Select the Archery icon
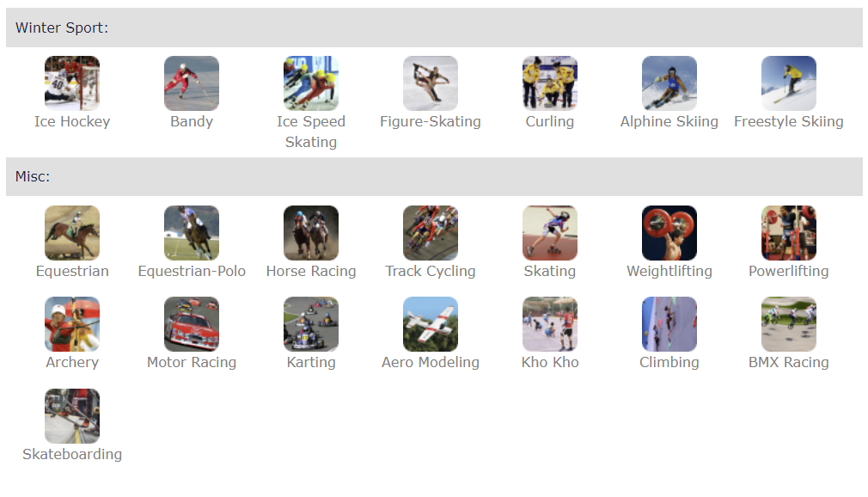The height and width of the screenshot is (497, 868). [x=72, y=324]
